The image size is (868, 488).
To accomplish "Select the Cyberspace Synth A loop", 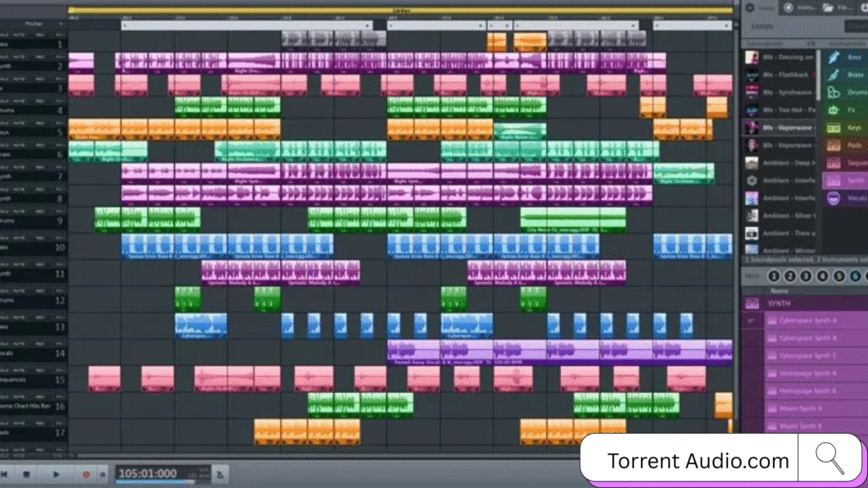I will point(807,320).
